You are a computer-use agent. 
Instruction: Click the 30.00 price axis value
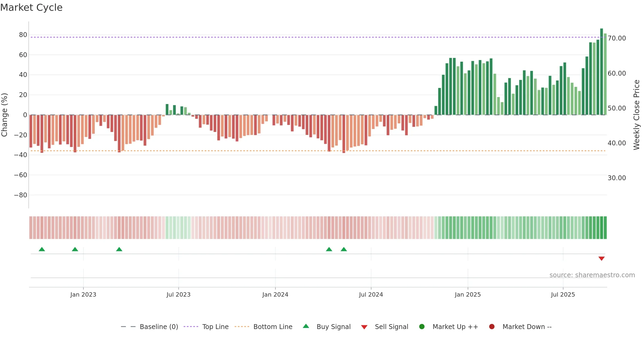point(617,178)
